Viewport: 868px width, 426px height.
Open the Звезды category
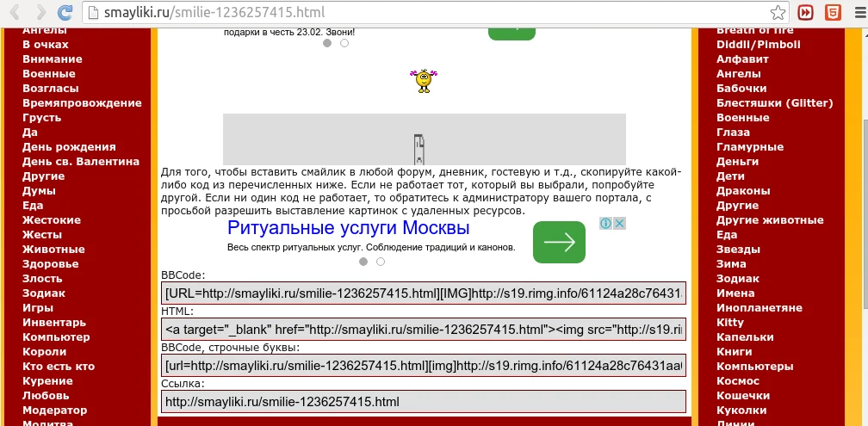(x=738, y=250)
